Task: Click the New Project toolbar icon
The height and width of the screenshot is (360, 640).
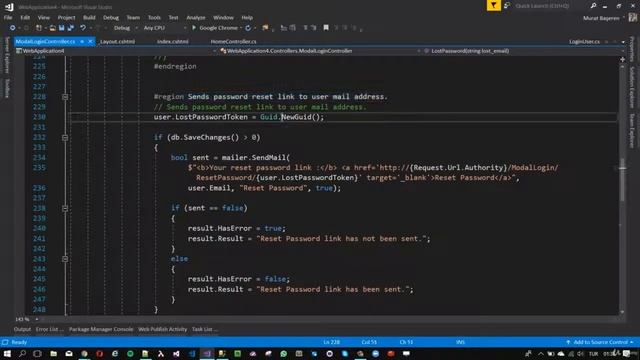Action: coord(39,28)
